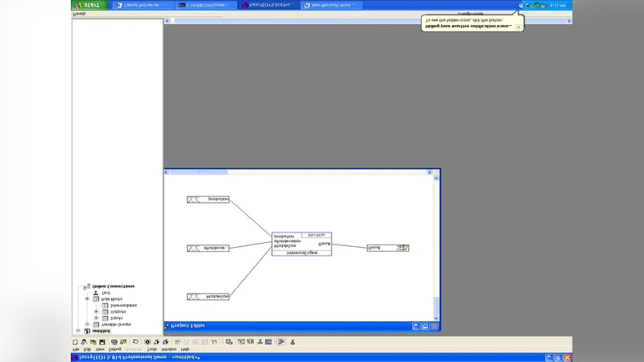Expand the Rule Blocks tree node
The image size is (644, 362).
point(87,298)
